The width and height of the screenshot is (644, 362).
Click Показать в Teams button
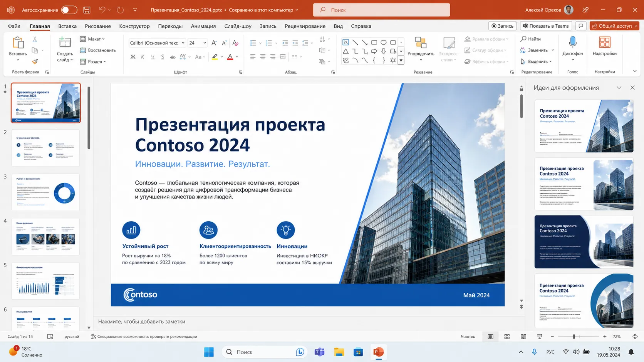pos(546,26)
